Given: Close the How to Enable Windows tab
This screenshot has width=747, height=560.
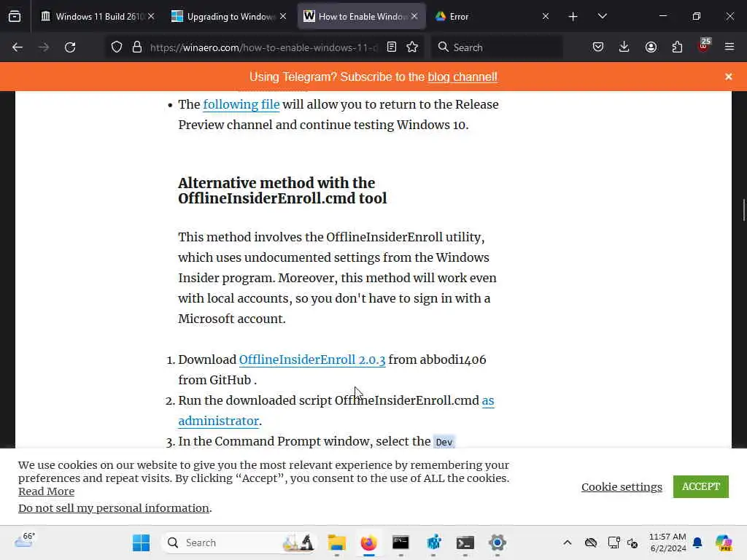Looking at the screenshot, I should [x=414, y=16].
